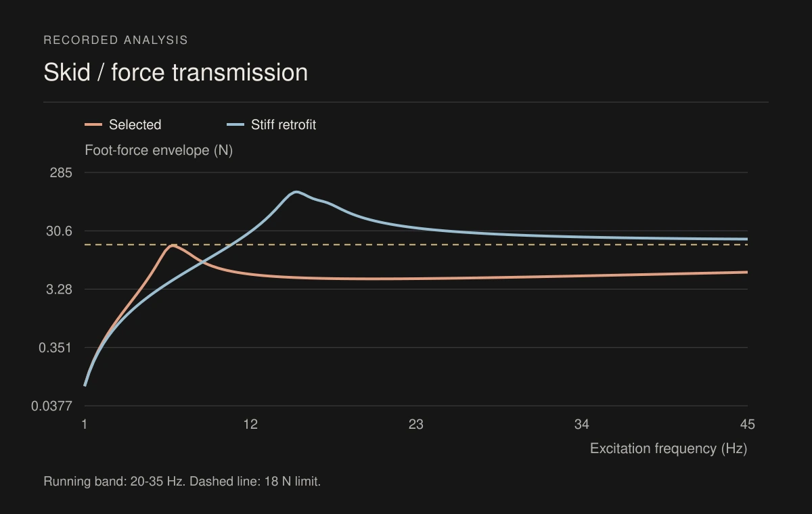Click the peak of the Selected curve
This screenshot has height=514, width=812.
[x=173, y=246]
